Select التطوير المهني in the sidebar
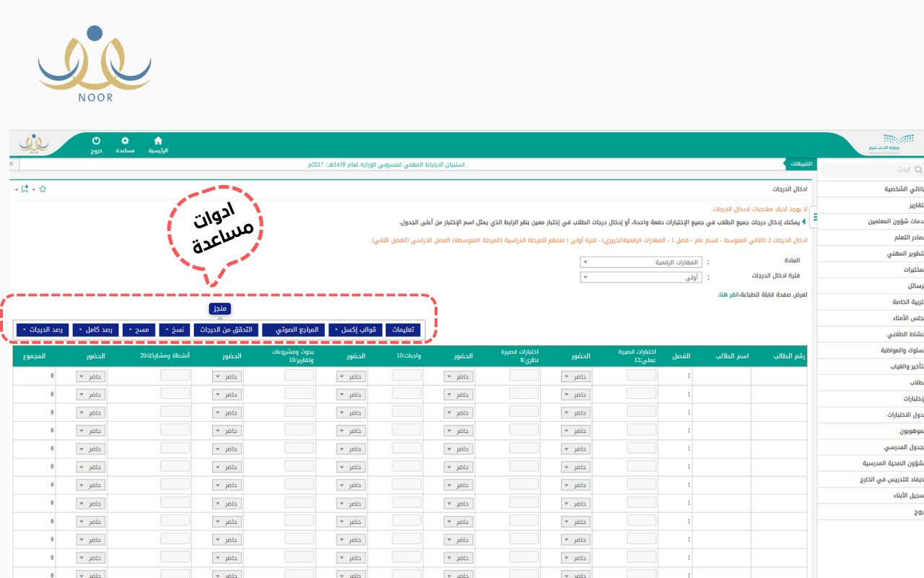The width and height of the screenshot is (924, 578). [905, 254]
